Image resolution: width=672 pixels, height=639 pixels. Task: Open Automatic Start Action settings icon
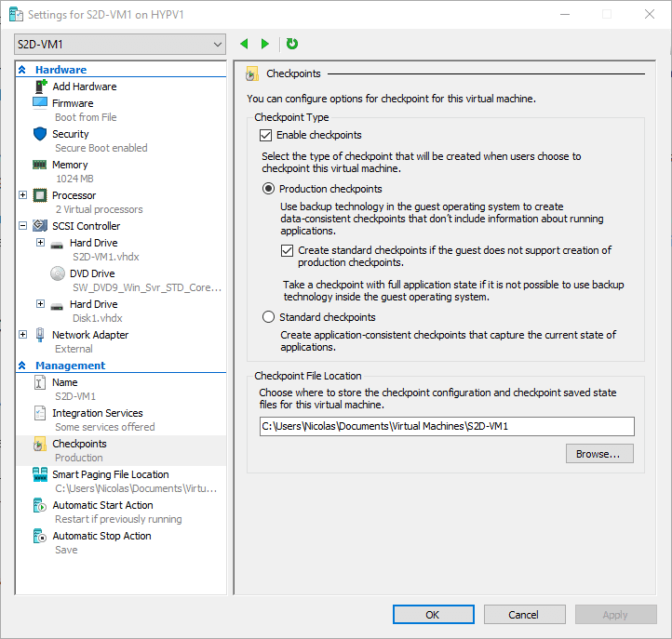tap(40, 505)
